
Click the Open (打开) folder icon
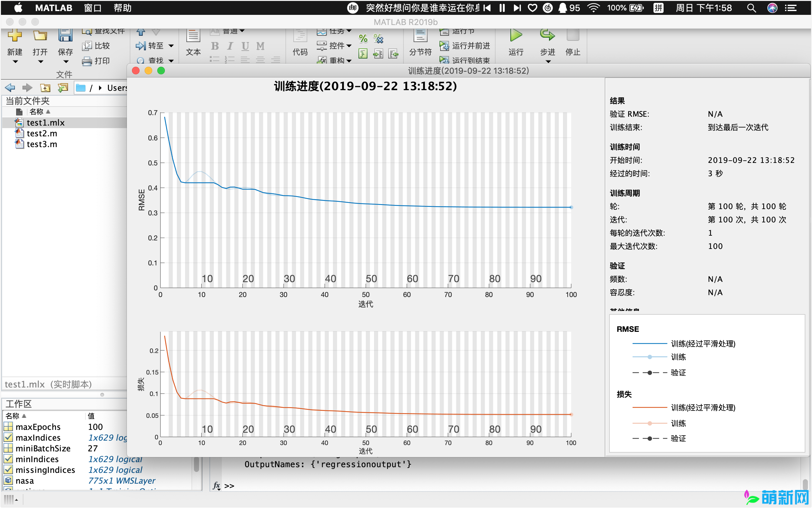[x=40, y=36]
